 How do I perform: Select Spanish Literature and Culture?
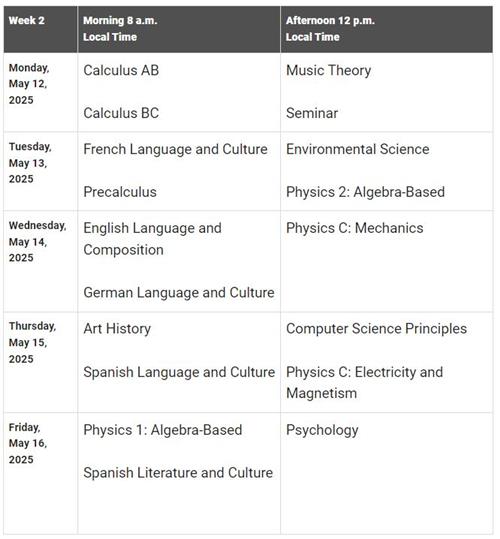[178, 473]
